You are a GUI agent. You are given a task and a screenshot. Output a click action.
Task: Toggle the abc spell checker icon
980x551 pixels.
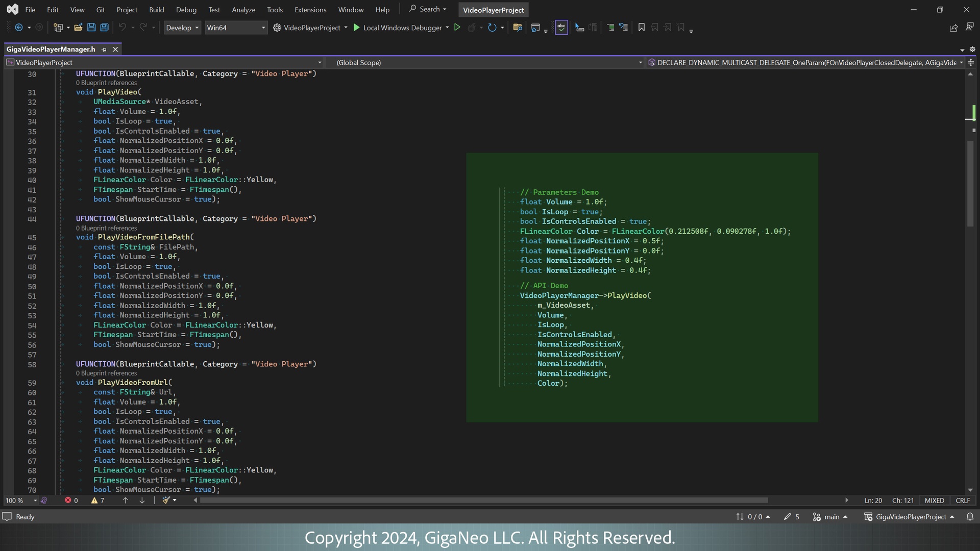coord(561,28)
